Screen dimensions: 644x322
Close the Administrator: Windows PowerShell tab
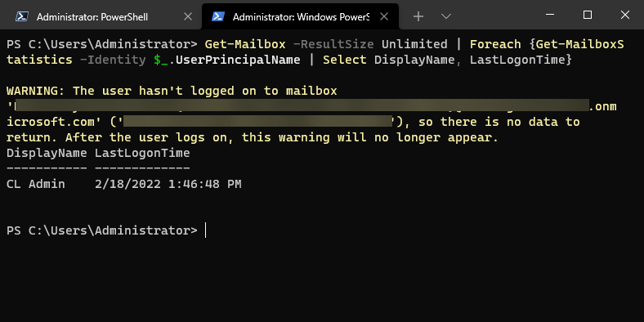click(384, 17)
